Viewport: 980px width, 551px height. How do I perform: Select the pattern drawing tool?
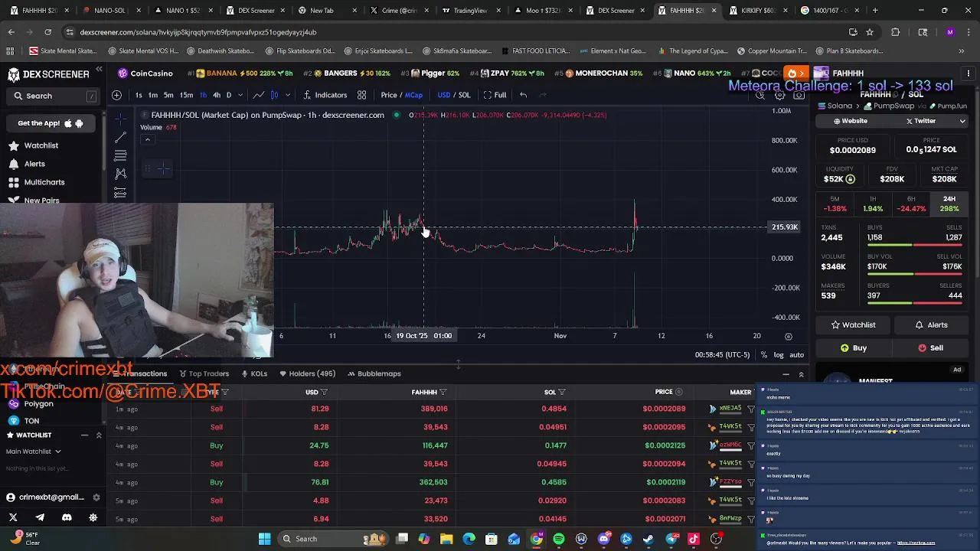click(120, 174)
